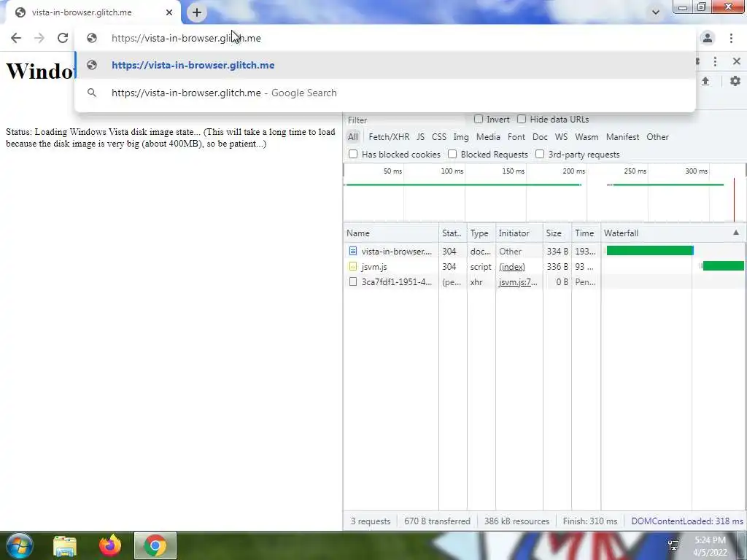Open File Explorer from the taskbar
Image resolution: width=747 pixels, height=560 pixels.
[x=65, y=545]
